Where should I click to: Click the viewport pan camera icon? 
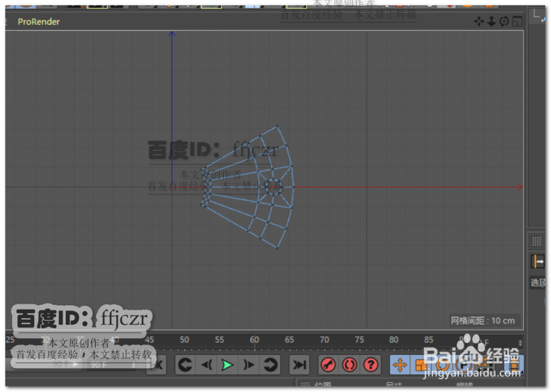(479, 22)
